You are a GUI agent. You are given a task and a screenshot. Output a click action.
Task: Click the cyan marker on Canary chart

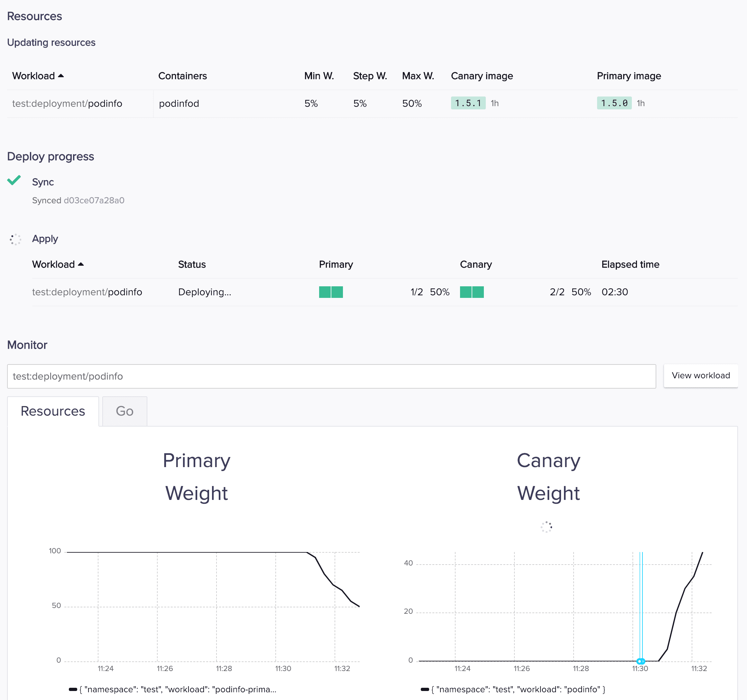pyautogui.click(x=641, y=661)
